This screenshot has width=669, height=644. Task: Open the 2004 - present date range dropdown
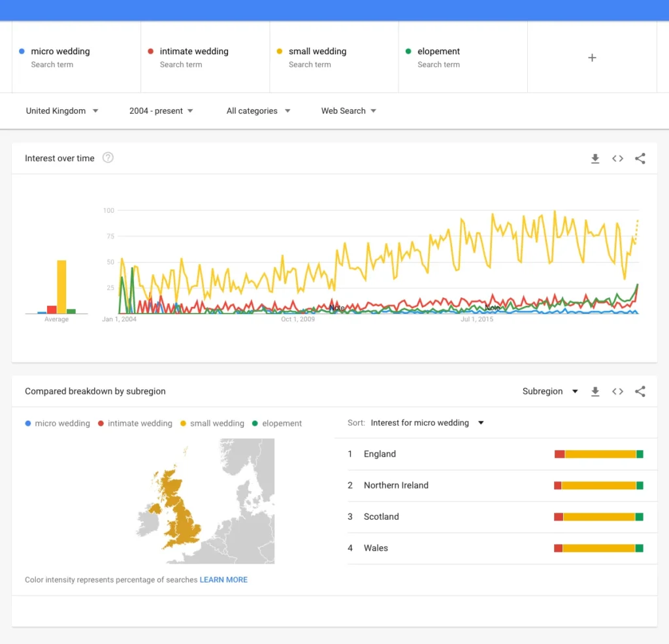tap(161, 111)
